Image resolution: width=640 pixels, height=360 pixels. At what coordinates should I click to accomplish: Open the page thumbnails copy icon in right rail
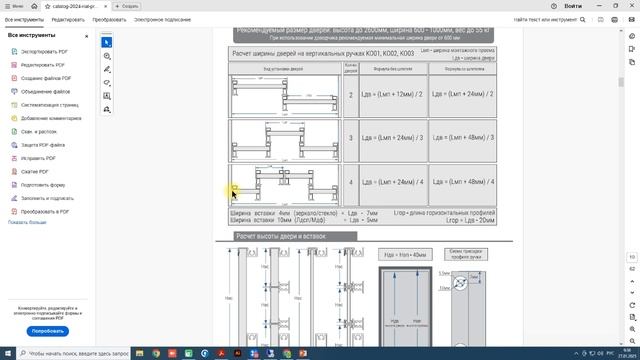632,62
